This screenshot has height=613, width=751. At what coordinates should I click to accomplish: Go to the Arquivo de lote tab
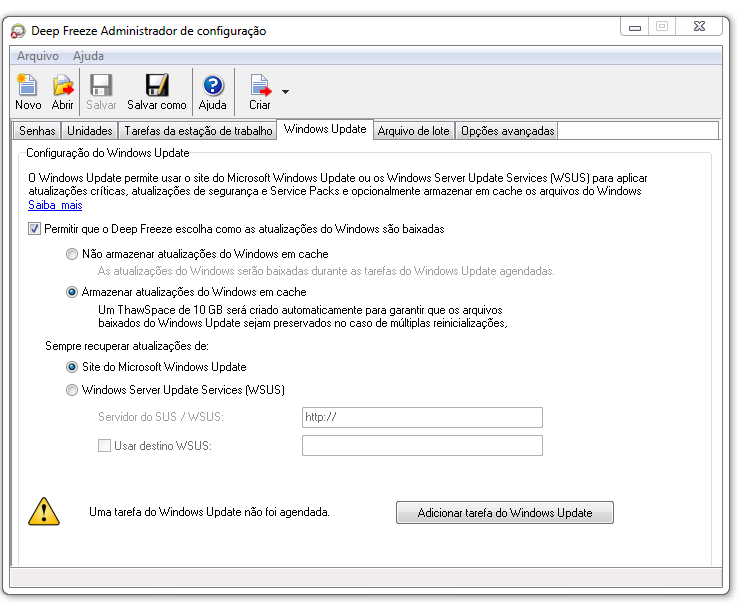(x=413, y=131)
